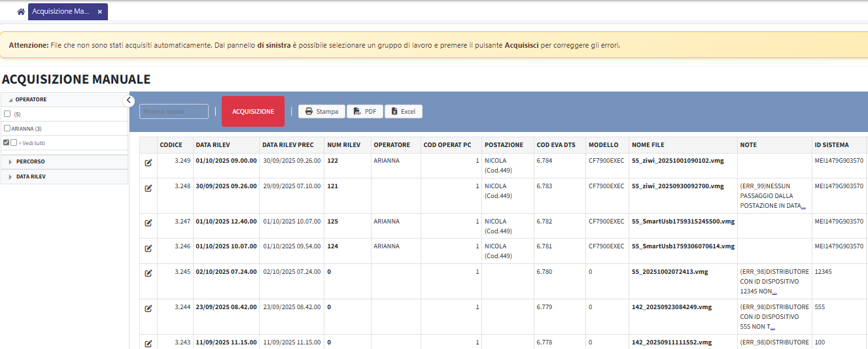Expand truncated ERR_99 note in row 3.248
Screen dimensions: 868x349
(x=803, y=207)
